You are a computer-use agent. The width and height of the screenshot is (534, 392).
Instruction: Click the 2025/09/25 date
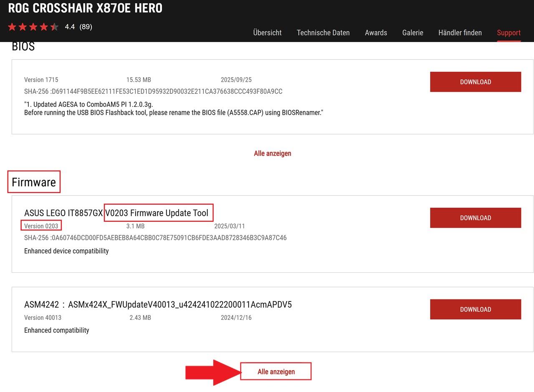click(x=236, y=80)
